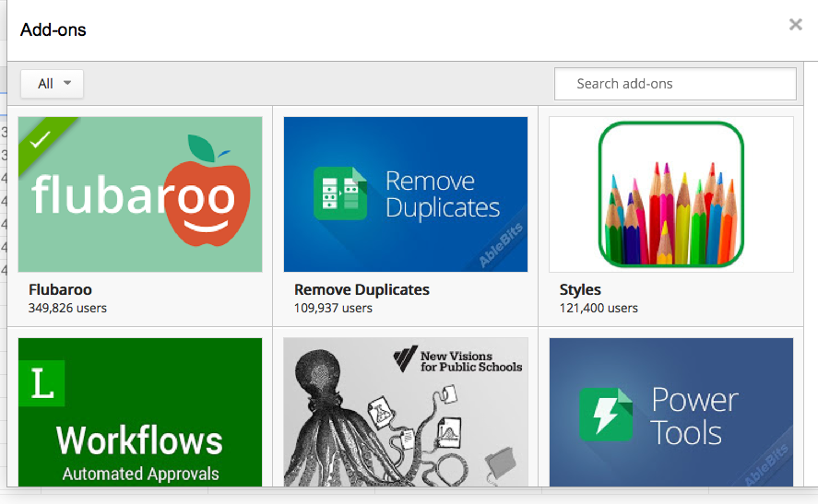Image resolution: width=818 pixels, height=504 pixels.
Task: Open the Workflows Automated Approvals thumbnail
Action: tap(140, 412)
